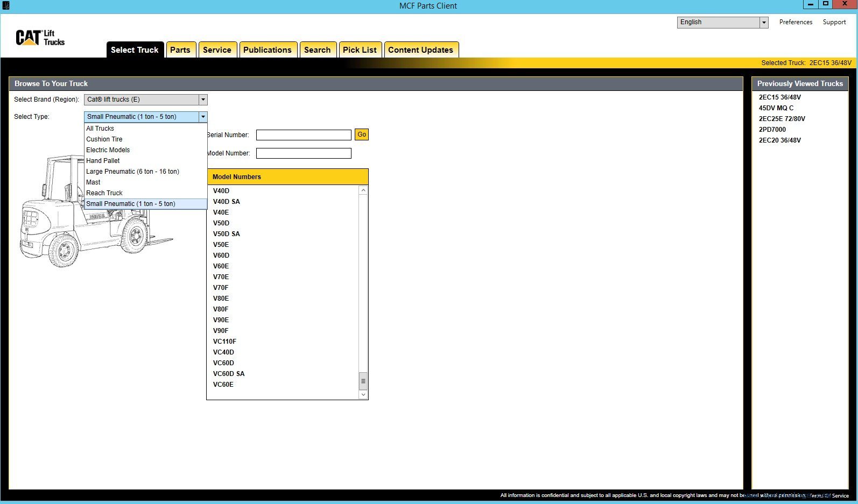The width and height of the screenshot is (858, 504).
Task: Select model V80E
Action: 221,299
